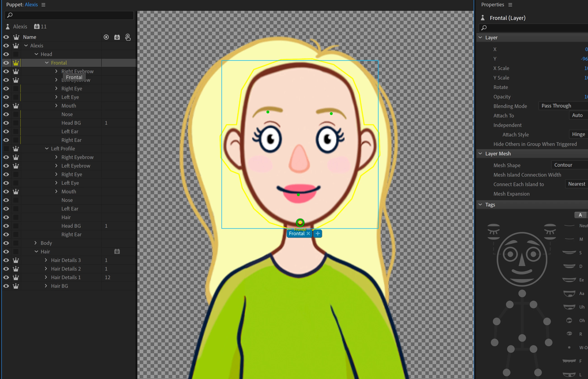Click the plus button next to Frontal tag

tap(318, 234)
